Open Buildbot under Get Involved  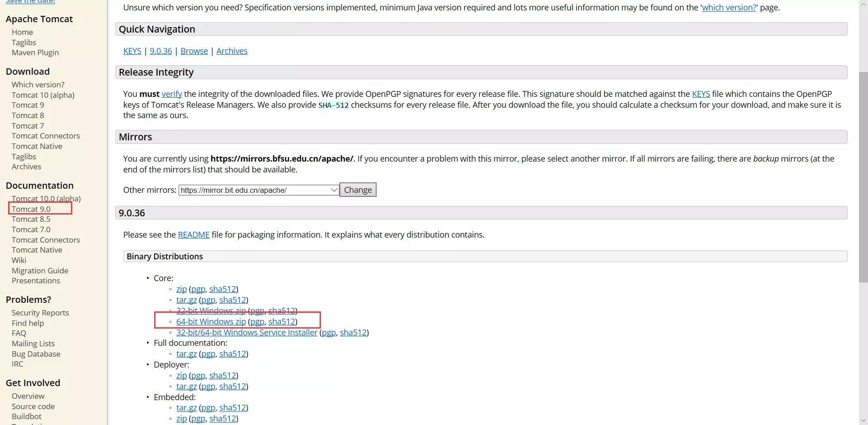[x=26, y=416]
